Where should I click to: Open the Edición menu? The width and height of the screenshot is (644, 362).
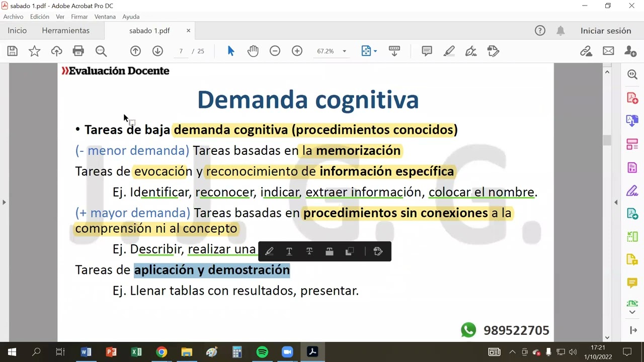tap(39, 17)
